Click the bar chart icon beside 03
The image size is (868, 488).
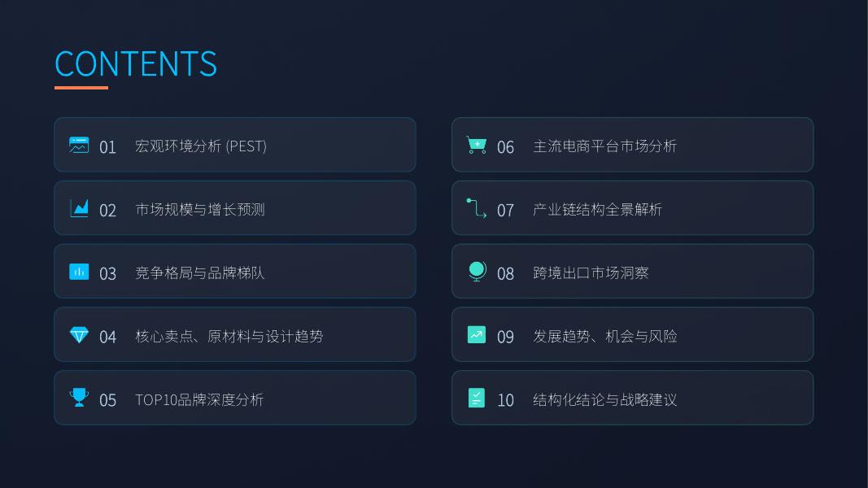tap(79, 272)
